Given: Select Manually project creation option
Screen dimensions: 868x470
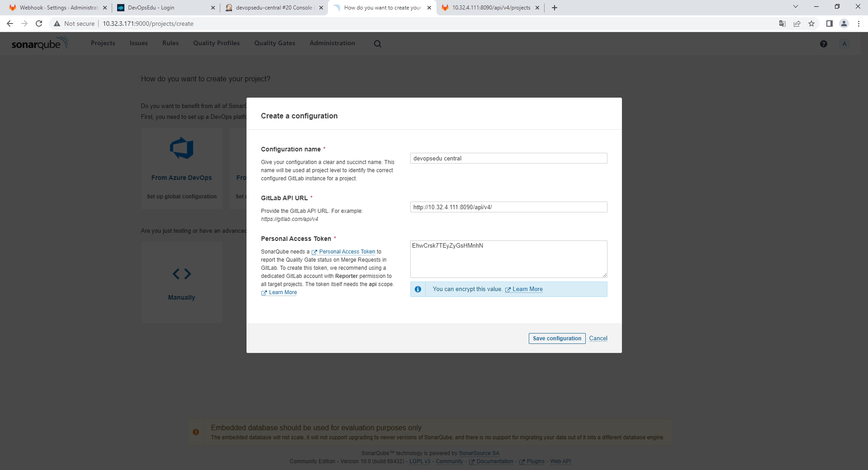Looking at the screenshot, I should 182,282.
